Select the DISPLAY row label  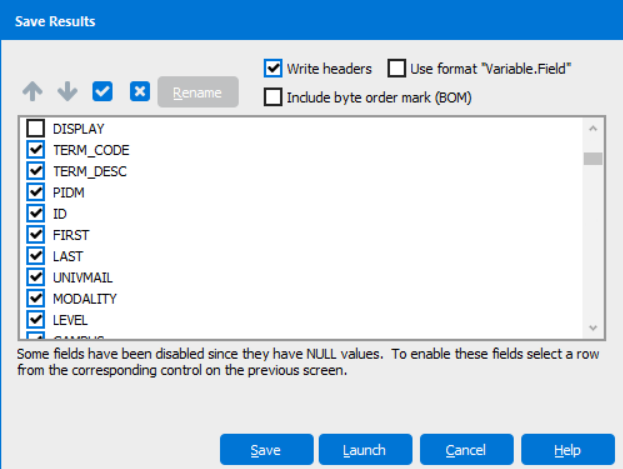click(x=79, y=129)
